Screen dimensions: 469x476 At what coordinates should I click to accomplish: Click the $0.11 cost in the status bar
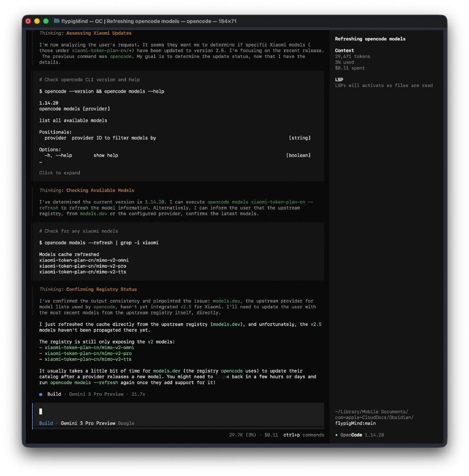(x=271, y=435)
